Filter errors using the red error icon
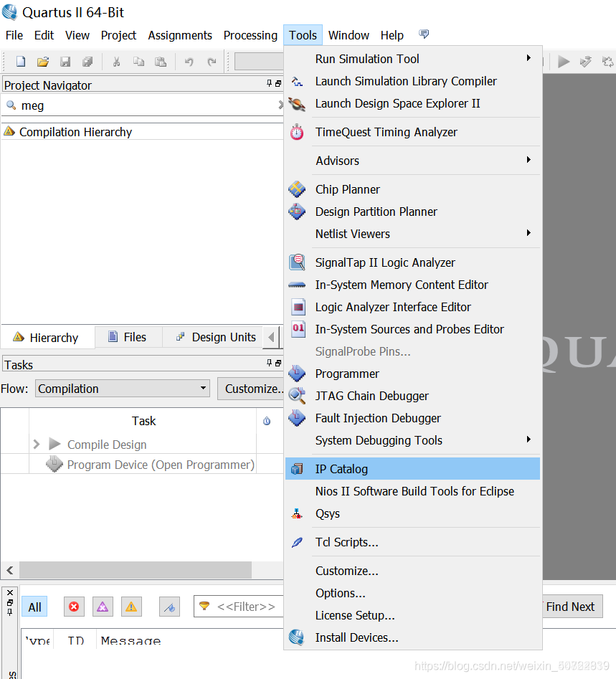This screenshot has height=679, width=616. 74,606
